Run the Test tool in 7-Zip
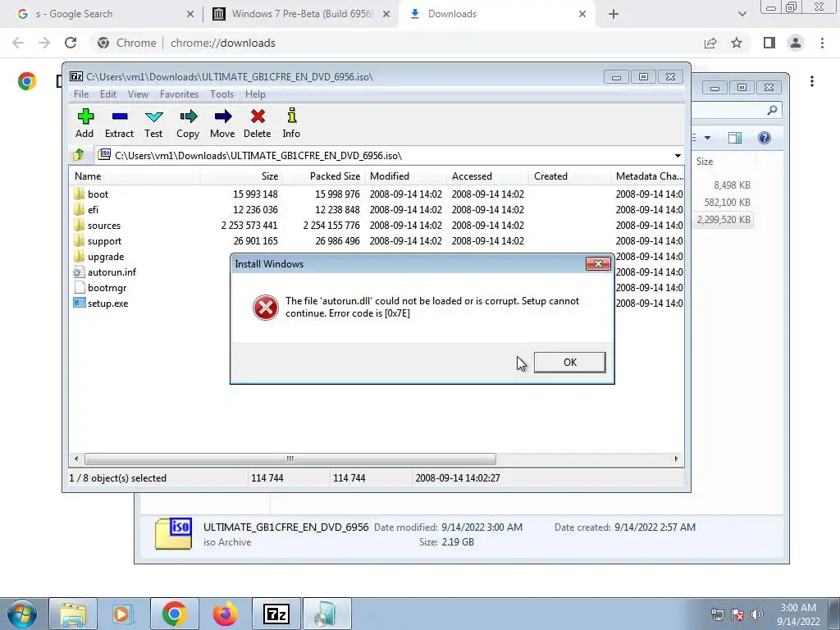The width and height of the screenshot is (840, 630). click(153, 123)
